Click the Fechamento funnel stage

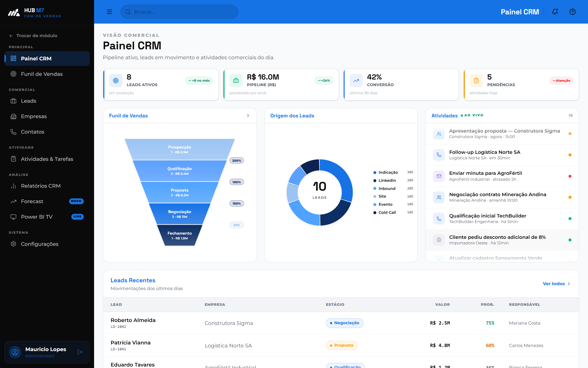click(180, 235)
